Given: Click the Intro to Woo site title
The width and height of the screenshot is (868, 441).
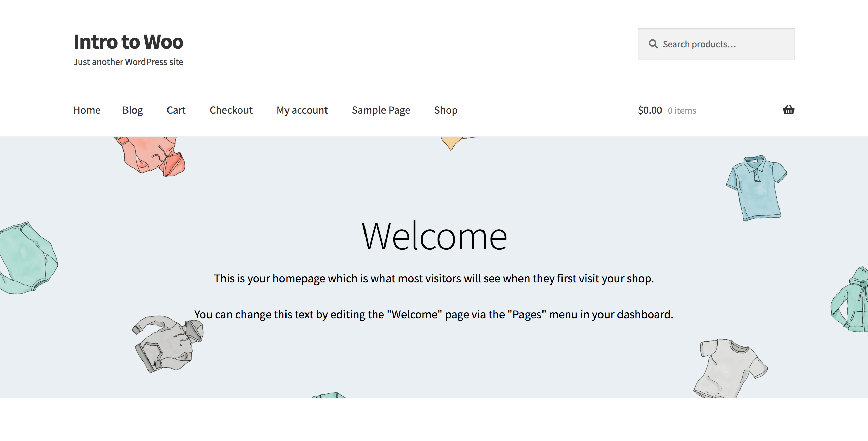Looking at the screenshot, I should (129, 42).
